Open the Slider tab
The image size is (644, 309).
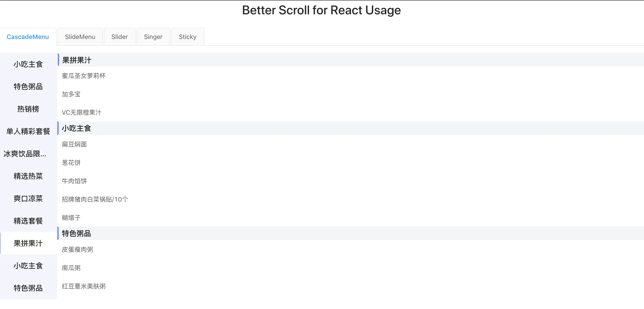pos(120,37)
